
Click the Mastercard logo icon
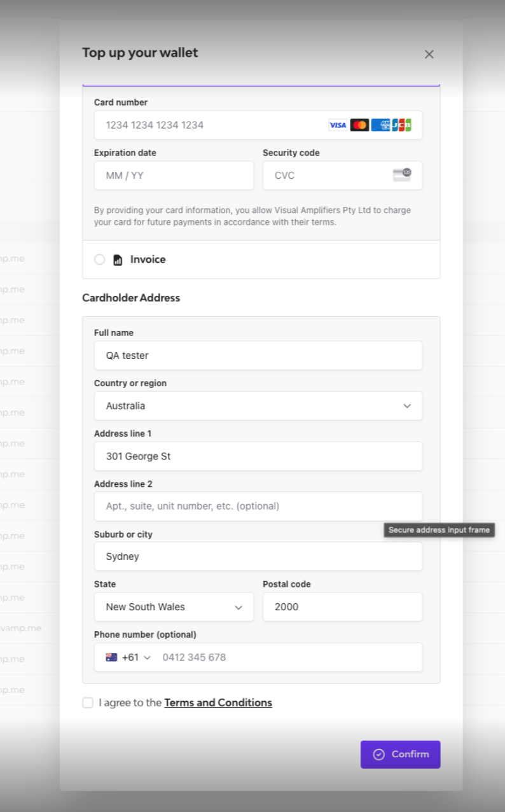359,125
